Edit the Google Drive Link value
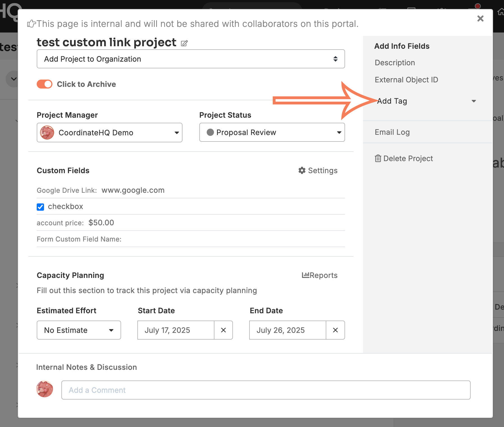This screenshot has width=504, height=427. (x=133, y=190)
